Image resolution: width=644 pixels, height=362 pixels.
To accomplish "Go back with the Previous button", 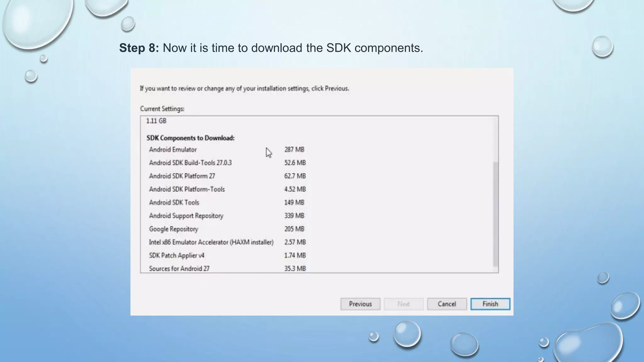I will 360,304.
